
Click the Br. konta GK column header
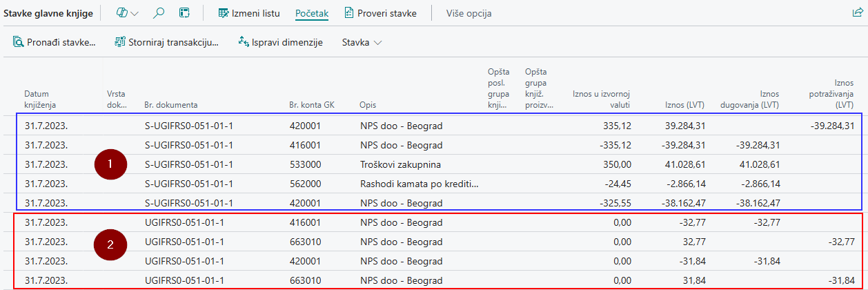click(x=311, y=105)
